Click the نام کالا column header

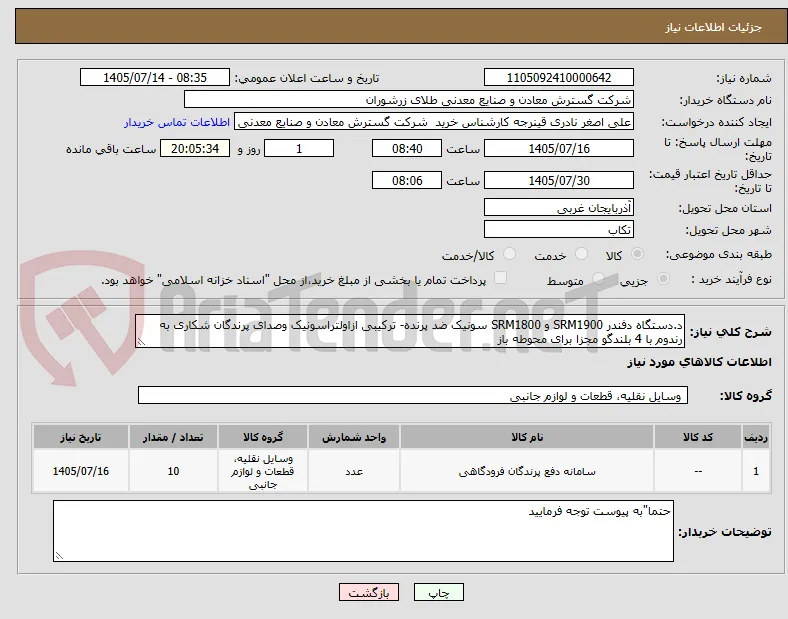(x=527, y=437)
